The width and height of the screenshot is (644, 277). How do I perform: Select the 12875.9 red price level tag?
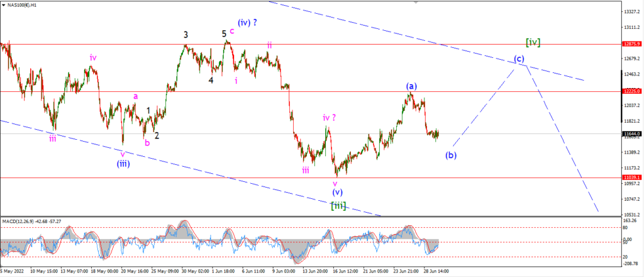[631, 44]
